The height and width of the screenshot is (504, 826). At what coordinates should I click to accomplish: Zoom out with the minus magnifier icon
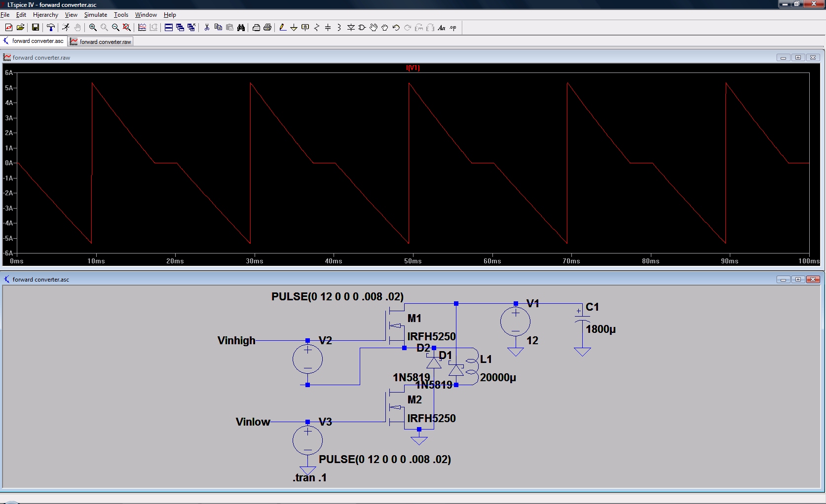pos(115,28)
